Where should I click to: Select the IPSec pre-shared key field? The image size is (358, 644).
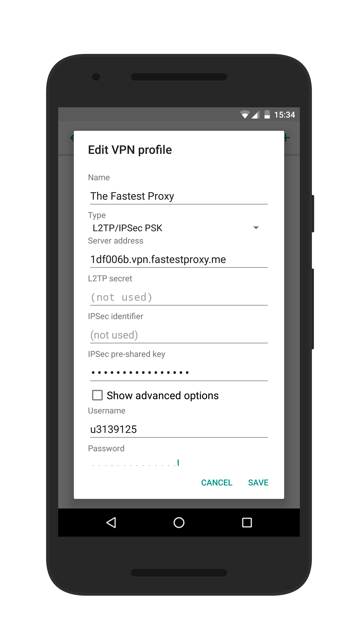179,373
